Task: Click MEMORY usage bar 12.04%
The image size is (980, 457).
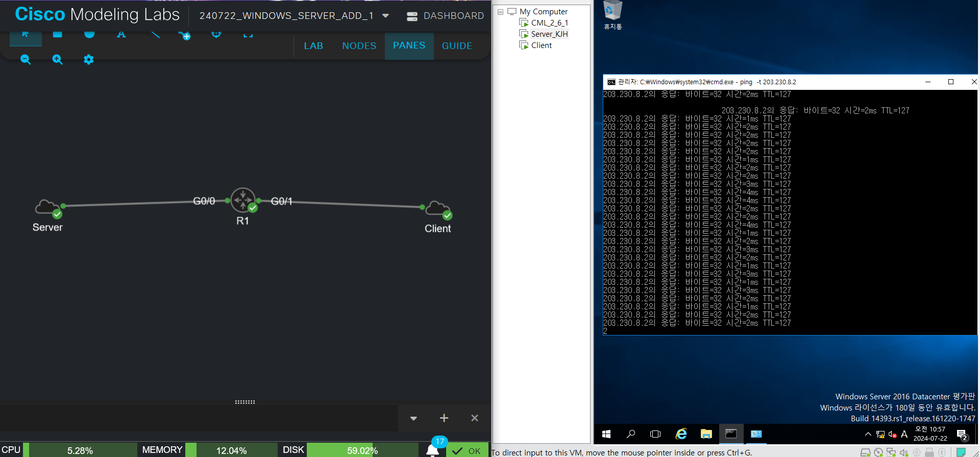Action: point(231,450)
